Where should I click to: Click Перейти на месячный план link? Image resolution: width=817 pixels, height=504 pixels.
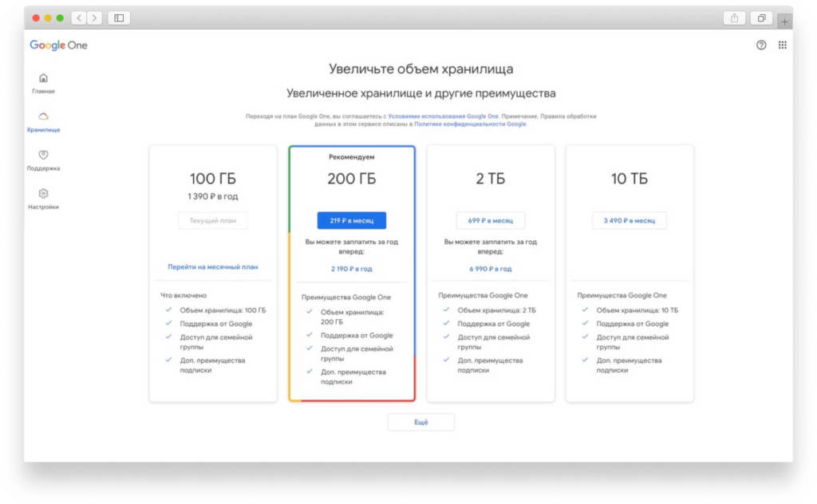point(212,266)
